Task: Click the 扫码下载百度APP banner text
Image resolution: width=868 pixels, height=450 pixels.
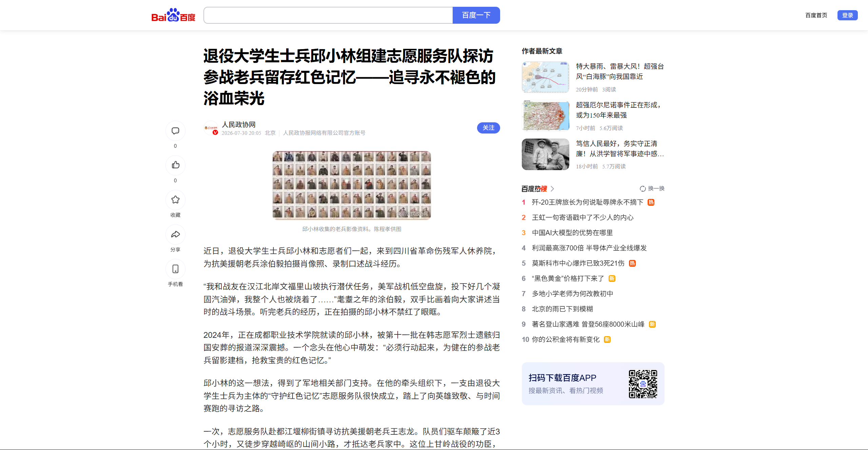Action: (x=563, y=378)
